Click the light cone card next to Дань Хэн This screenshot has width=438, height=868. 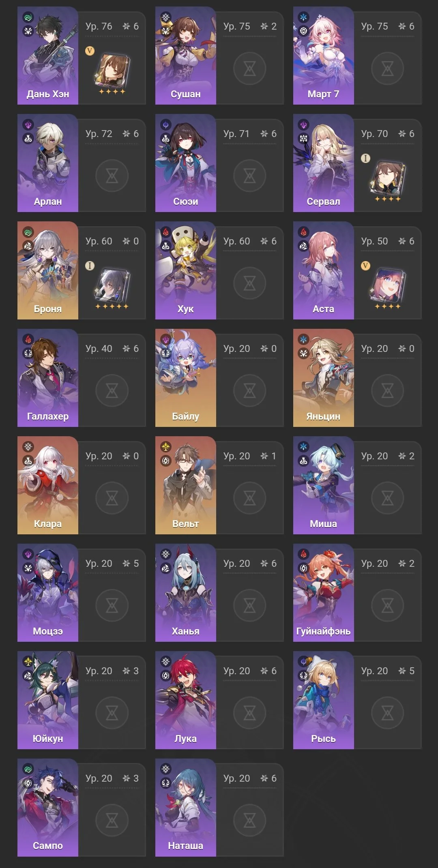point(112,71)
